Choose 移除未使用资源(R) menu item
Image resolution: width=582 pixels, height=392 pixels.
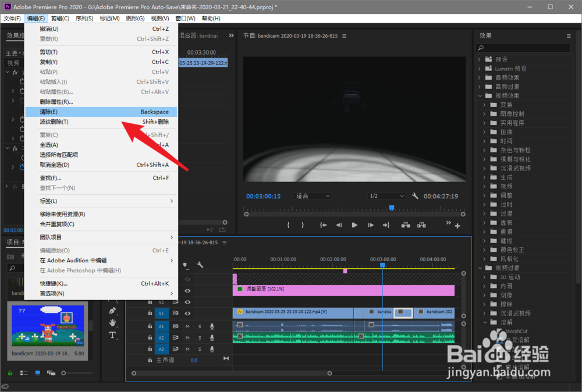tap(101, 214)
